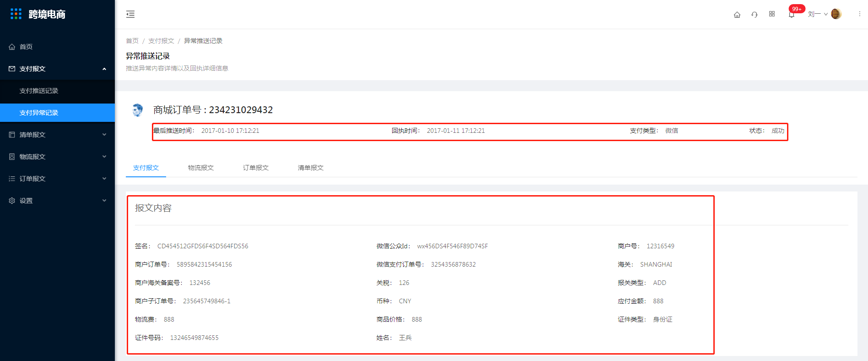This screenshot has width=868, height=361.
Task: Click 证件类型 value 身份证
Action: (663, 319)
